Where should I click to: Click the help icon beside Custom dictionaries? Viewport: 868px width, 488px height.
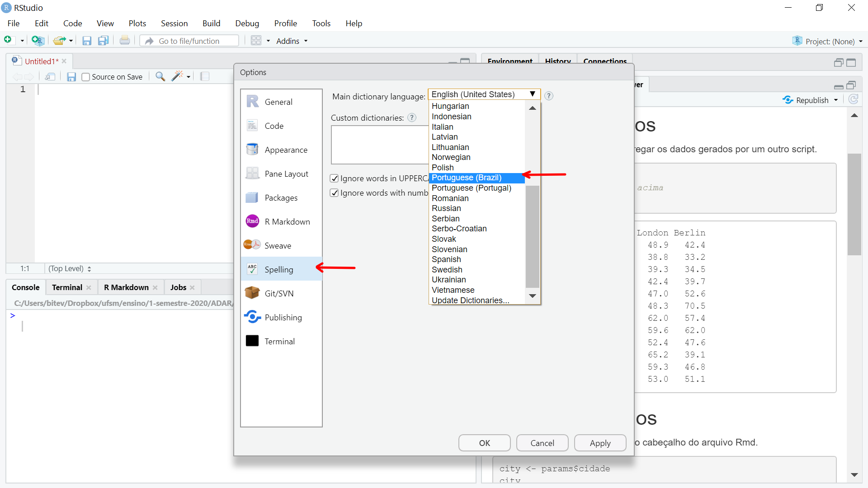(412, 117)
